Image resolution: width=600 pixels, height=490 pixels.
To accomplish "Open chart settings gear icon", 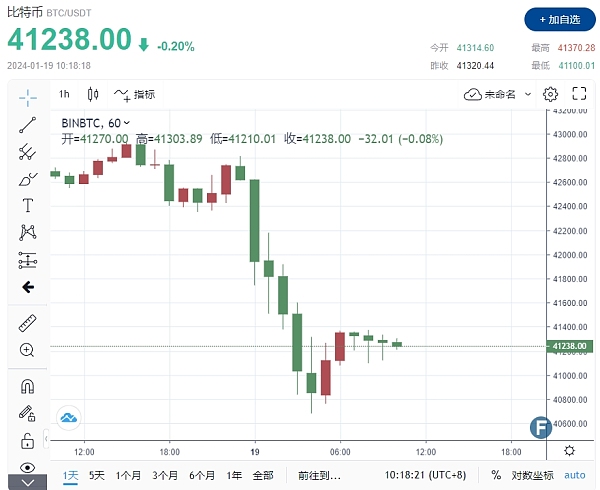I will [x=550, y=94].
